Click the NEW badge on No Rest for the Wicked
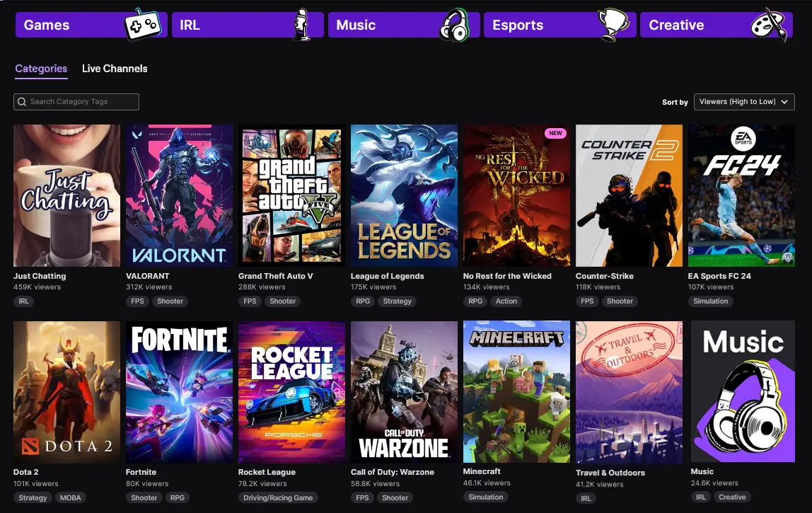This screenshot has height=513, width=812. [x=555, y=133]
